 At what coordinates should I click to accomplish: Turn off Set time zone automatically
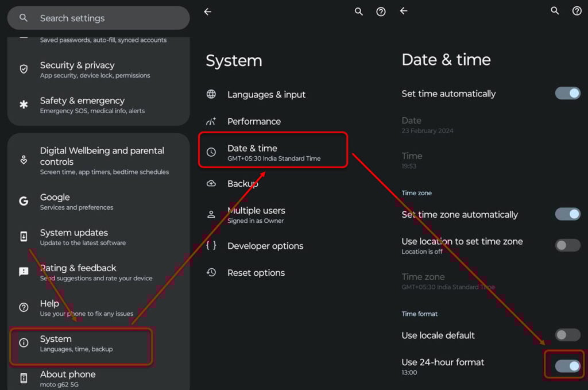click(567, 214)
